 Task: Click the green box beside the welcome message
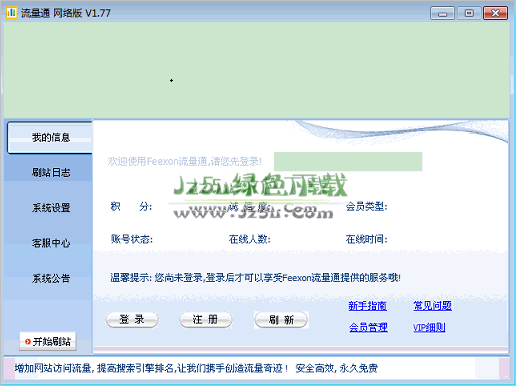click(348, 162)
